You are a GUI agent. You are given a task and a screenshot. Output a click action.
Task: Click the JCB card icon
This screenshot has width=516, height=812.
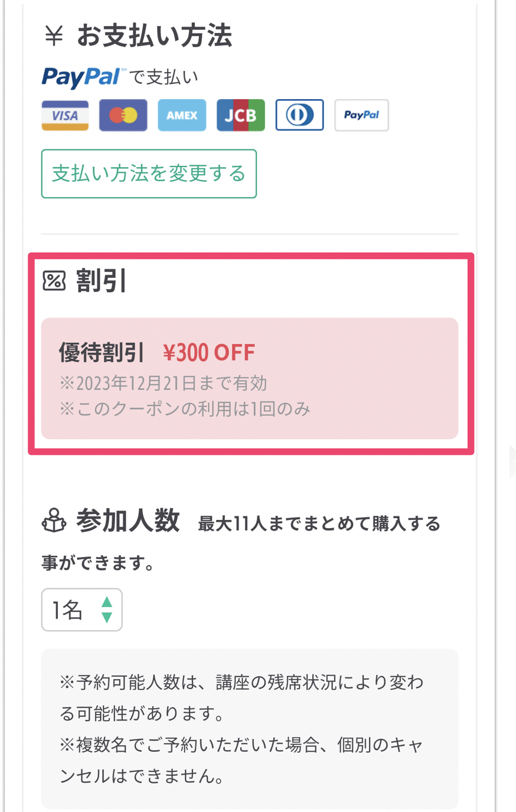(241, 115)
